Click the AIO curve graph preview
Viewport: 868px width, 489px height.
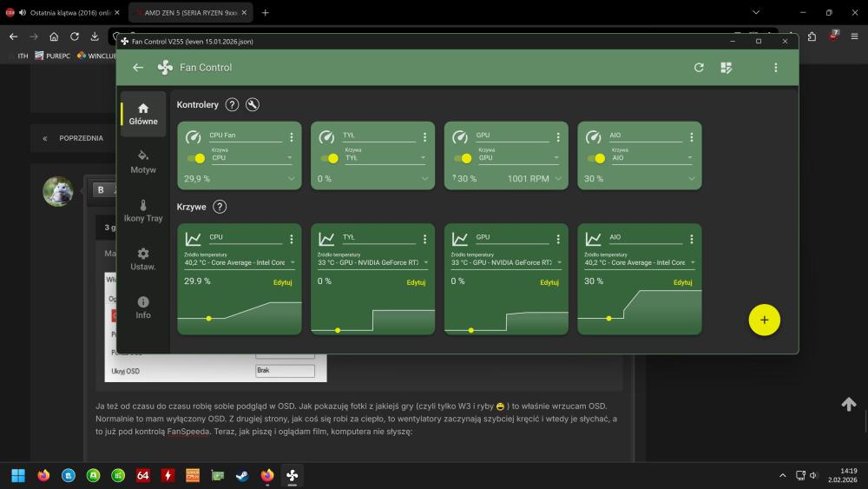640,314
